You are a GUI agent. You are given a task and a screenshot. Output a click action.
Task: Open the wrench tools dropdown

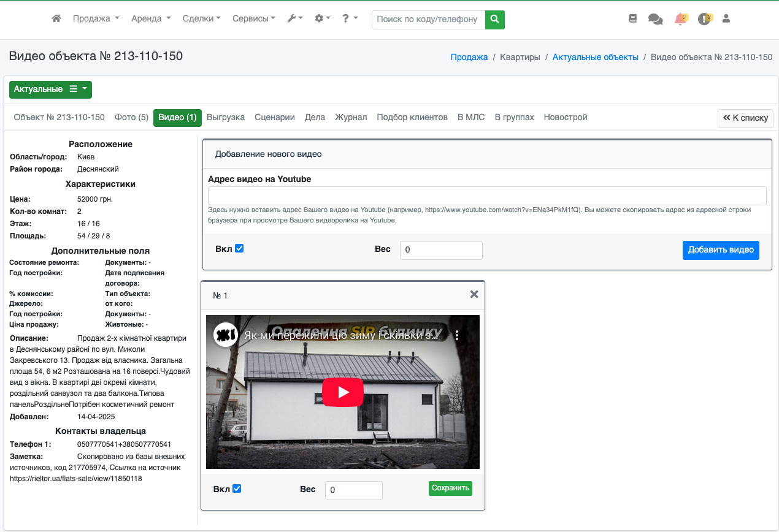click(x=294, y=19)
